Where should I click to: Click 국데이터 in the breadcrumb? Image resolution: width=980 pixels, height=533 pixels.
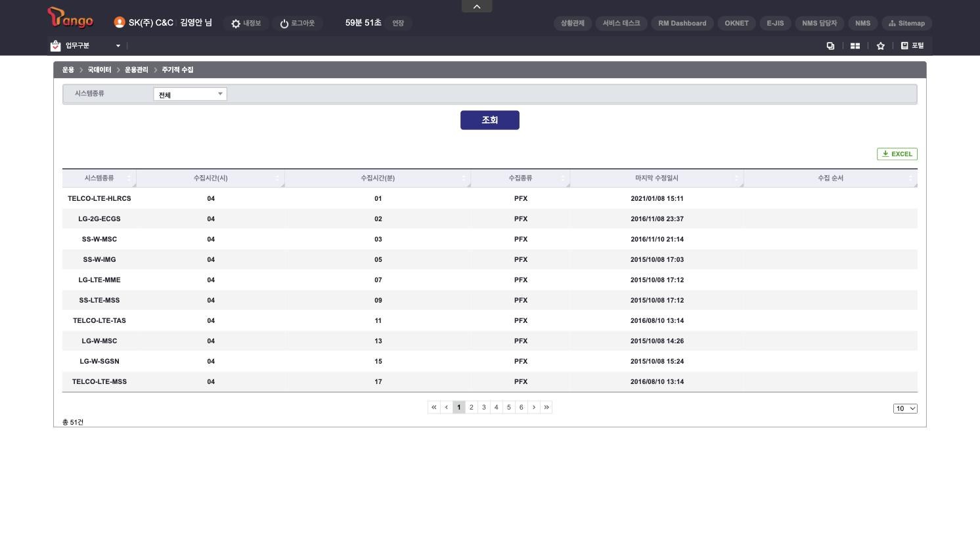click(99, 70)
